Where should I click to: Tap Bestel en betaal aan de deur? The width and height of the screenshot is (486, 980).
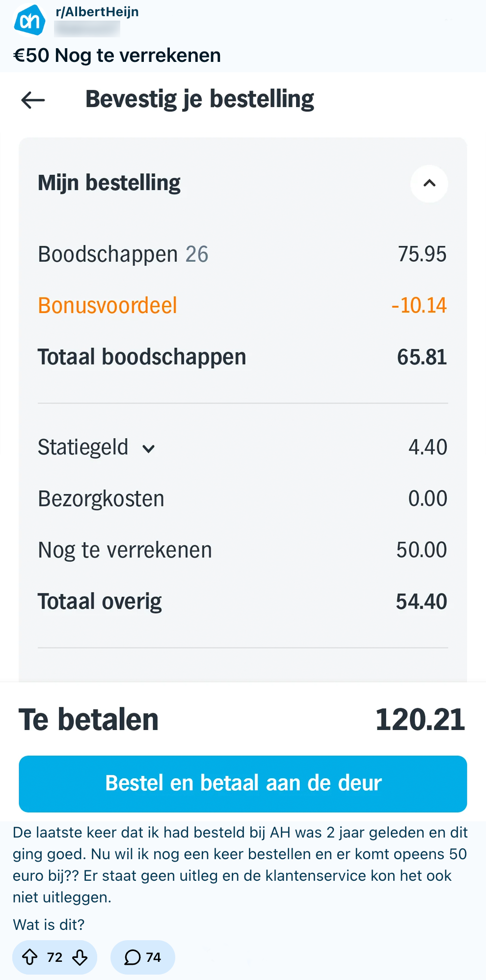[243, 784]
